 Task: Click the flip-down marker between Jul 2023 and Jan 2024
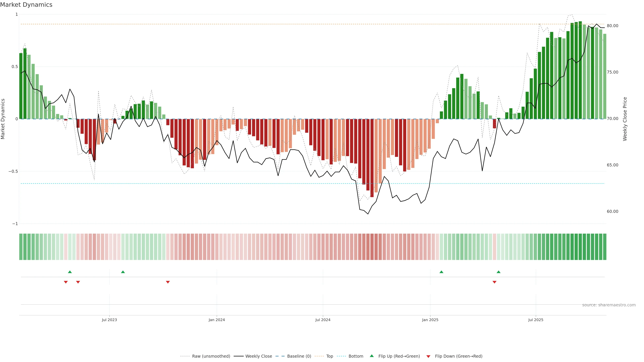[168, 282]
